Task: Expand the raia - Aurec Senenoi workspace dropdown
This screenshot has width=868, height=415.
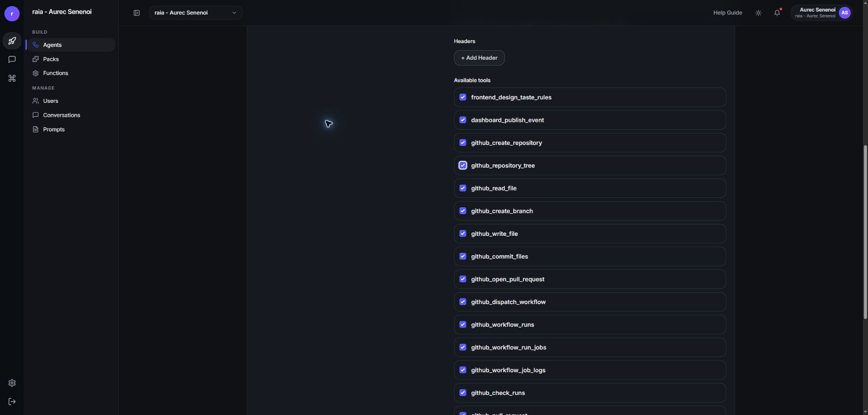Action: (x=196, y=13)
